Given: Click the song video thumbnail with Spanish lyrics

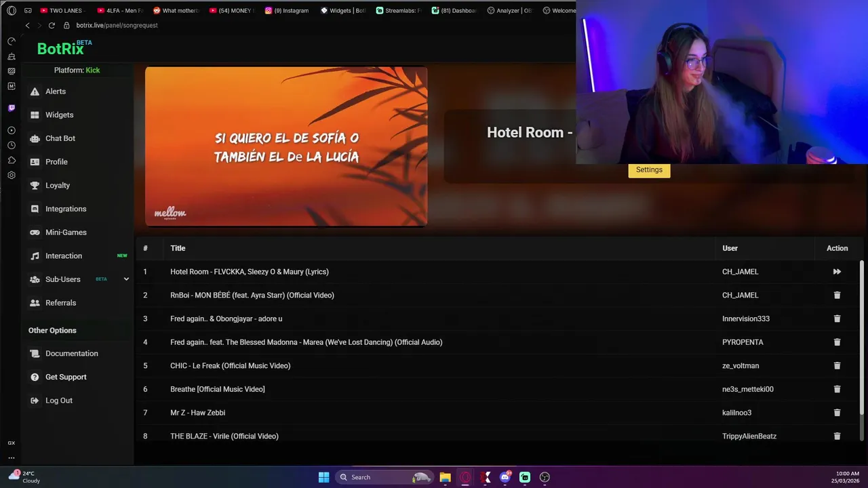Looking at the screenshot, I should point(286,146).
